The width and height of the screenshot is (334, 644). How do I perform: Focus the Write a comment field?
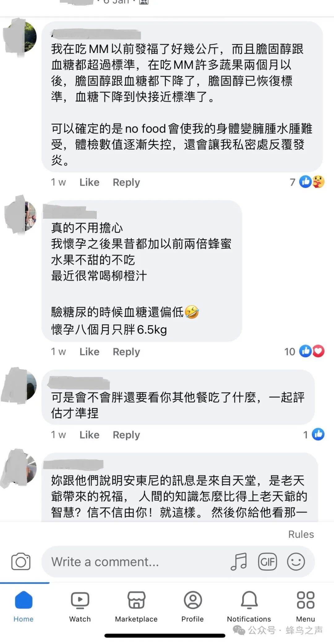coord(136,562)
